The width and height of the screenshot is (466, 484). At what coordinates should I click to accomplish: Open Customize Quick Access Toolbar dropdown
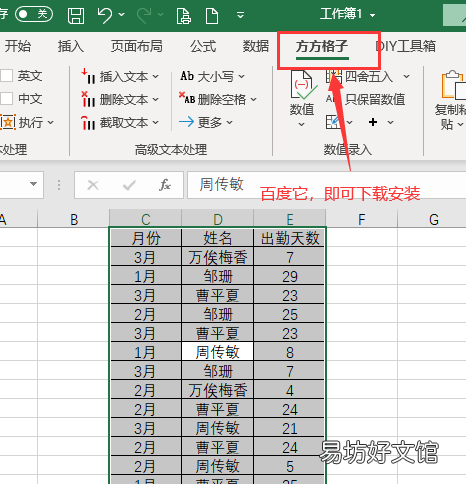tap(240, 15)
